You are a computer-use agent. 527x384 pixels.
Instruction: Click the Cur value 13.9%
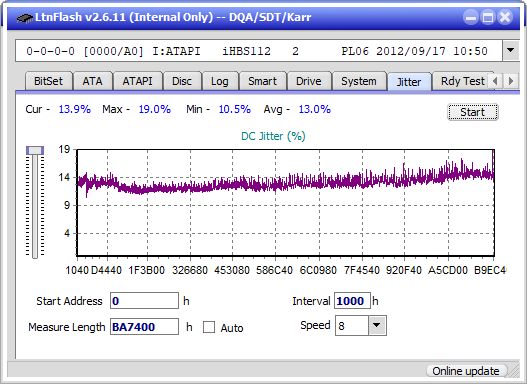pyautogui.click(x=75, y=109)
